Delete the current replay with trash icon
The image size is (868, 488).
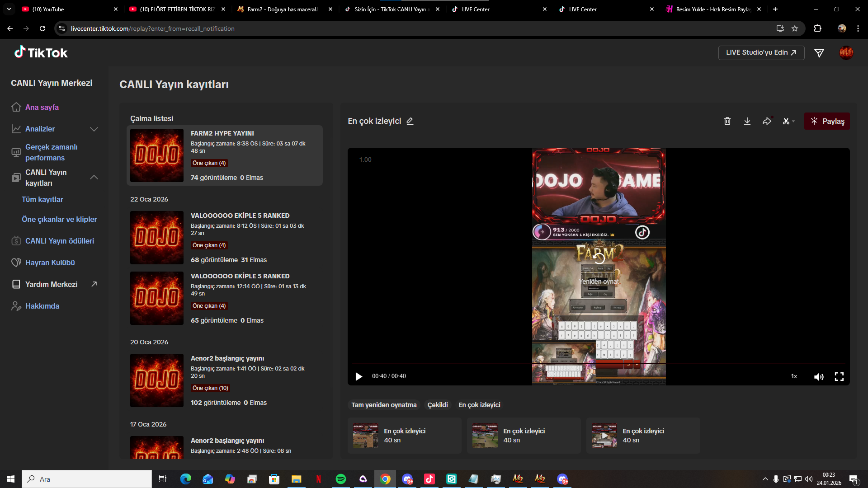click(727, 121)
